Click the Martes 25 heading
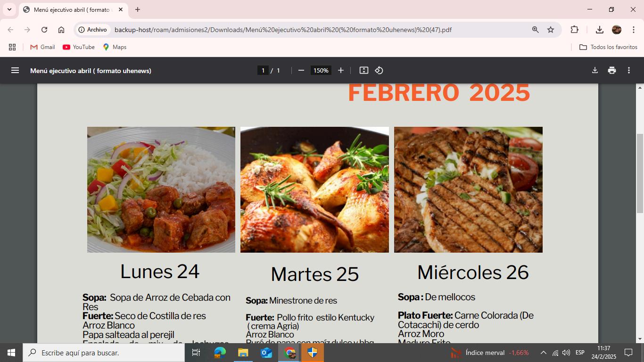The height and width of the screenshot is (362, 644). pos(315,274)
